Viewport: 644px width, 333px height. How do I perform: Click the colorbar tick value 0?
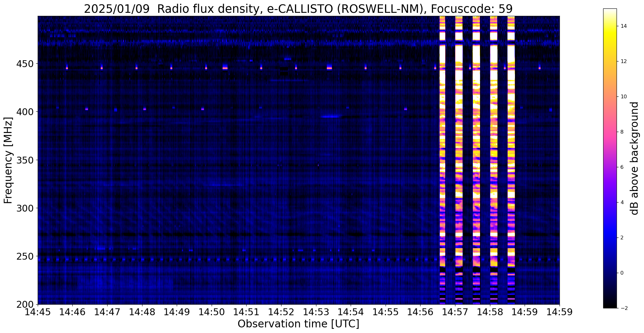click(622, 273)
